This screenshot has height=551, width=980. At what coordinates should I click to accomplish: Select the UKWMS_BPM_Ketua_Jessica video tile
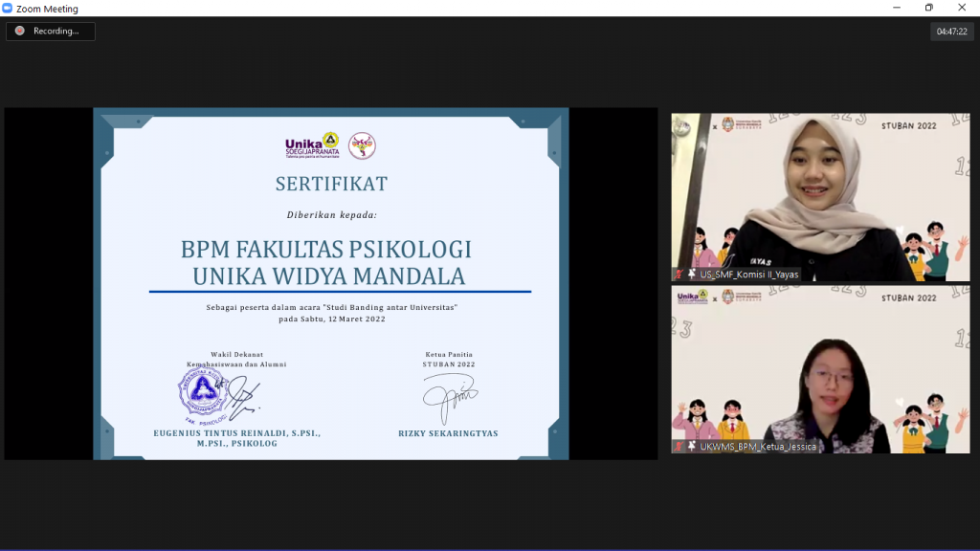tap(820, 369)
